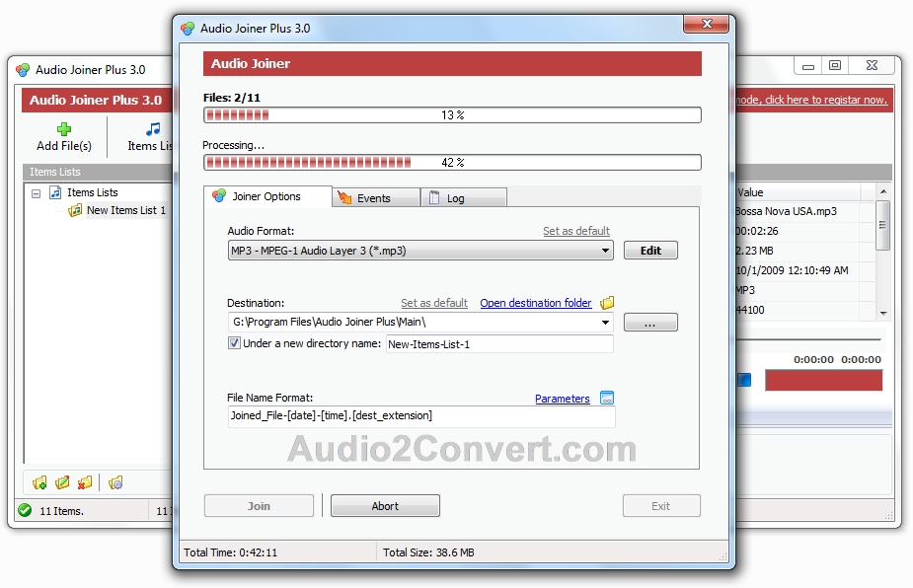913x588 pixels.
Task: Click the File Name Format input field
Action: tap(421, 415)
